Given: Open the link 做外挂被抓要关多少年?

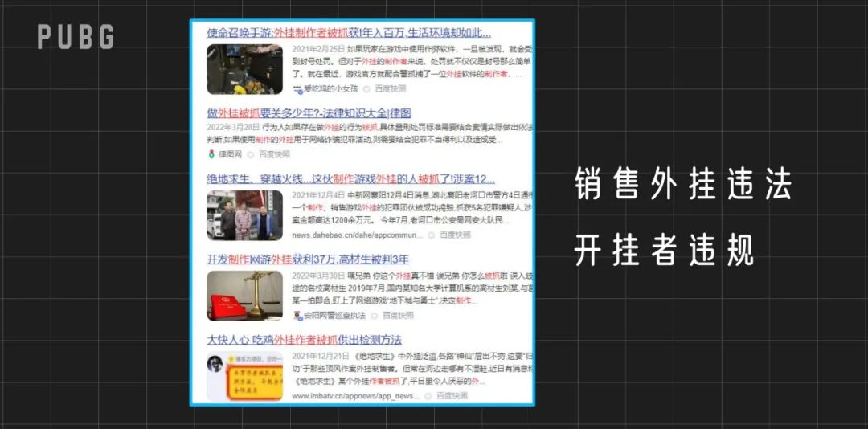Looking at the screenshot, I should 309,113.
